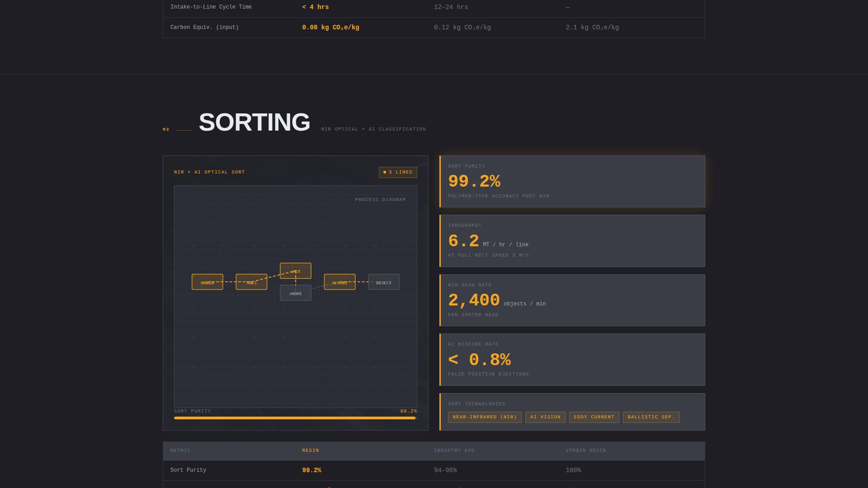Click the SHRED node in process diagram
This screenshot has height=488, width=868.
click(x=207, y=282)
